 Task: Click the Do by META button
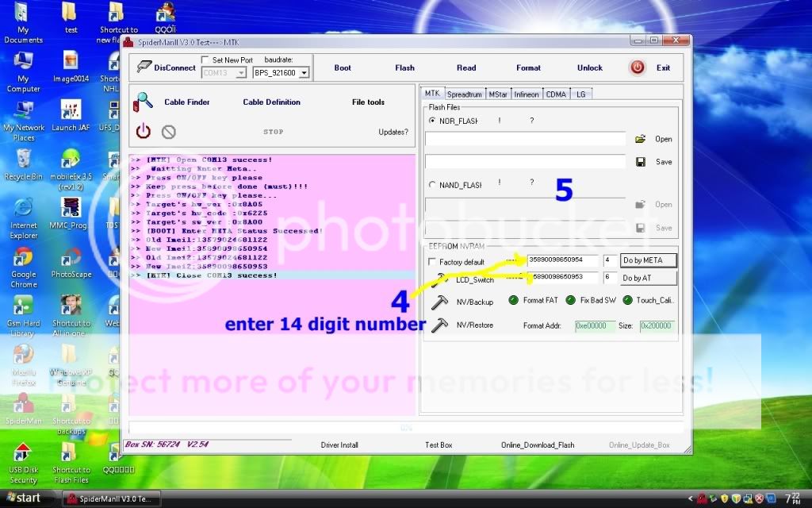coord(649,260)
